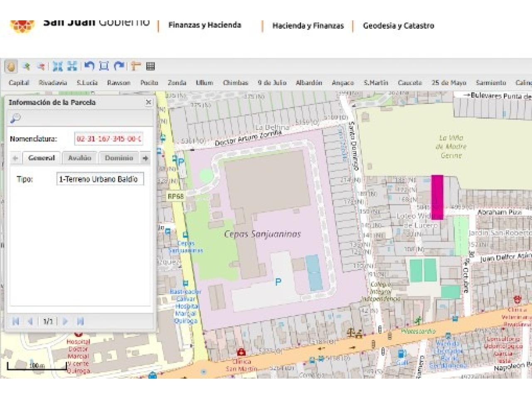Click the zoom to selection box icon
532x399 pixels.
point(104,66)
